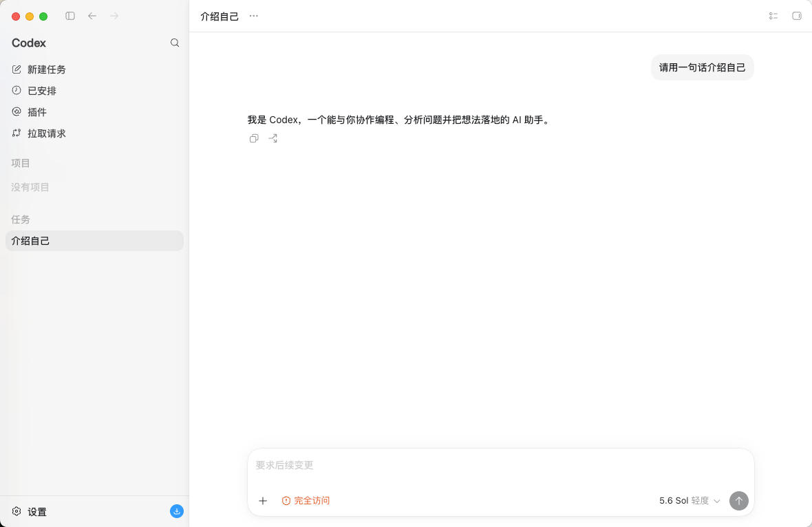Open the 拉取请求 section
The image size is (812, 527).
tap(94, 133)
